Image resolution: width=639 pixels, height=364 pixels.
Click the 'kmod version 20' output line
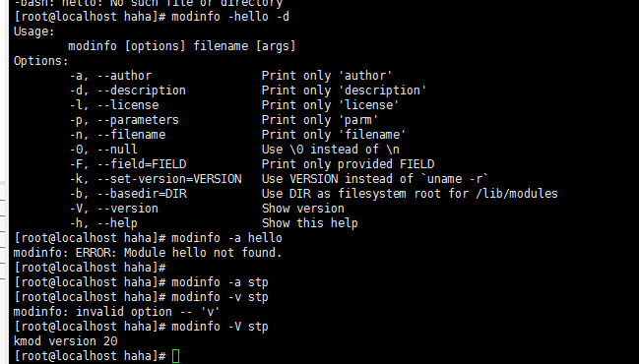[66, 341]
